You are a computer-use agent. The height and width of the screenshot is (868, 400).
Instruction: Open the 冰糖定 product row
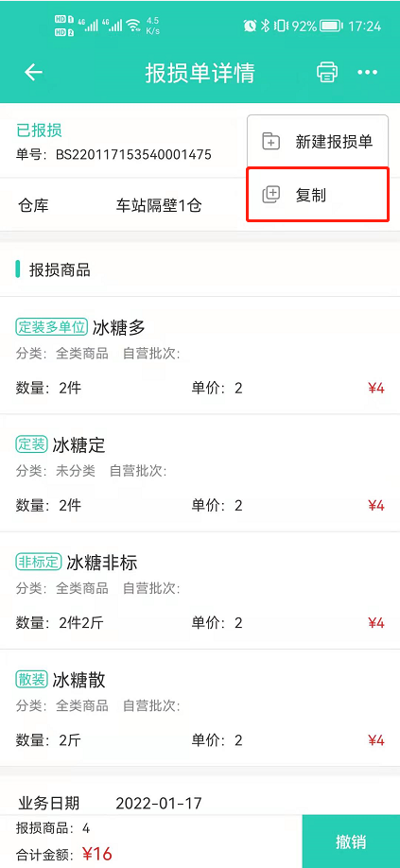pos(200,474)
